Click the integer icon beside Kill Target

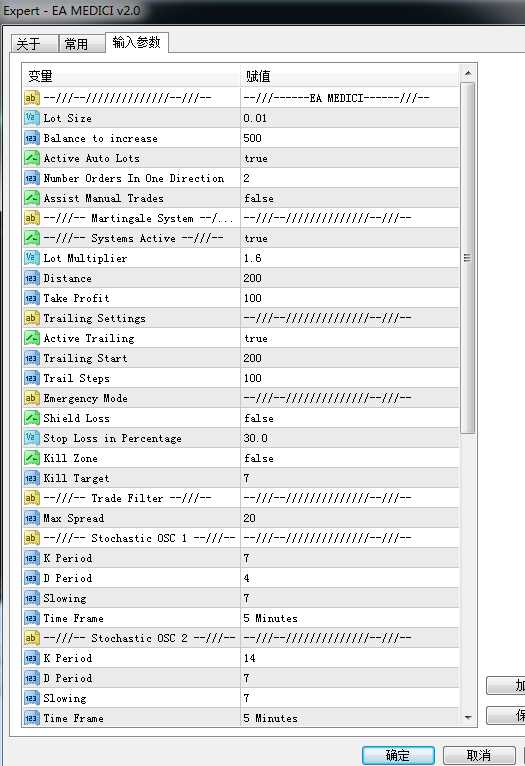(31, 479)
